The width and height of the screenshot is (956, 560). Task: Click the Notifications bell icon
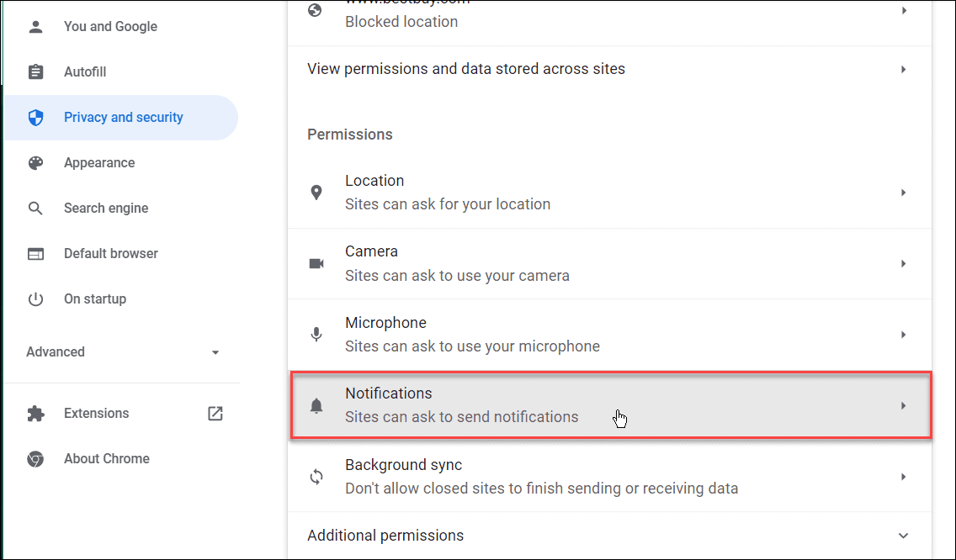pyautogui.click(x=316, y=406)
